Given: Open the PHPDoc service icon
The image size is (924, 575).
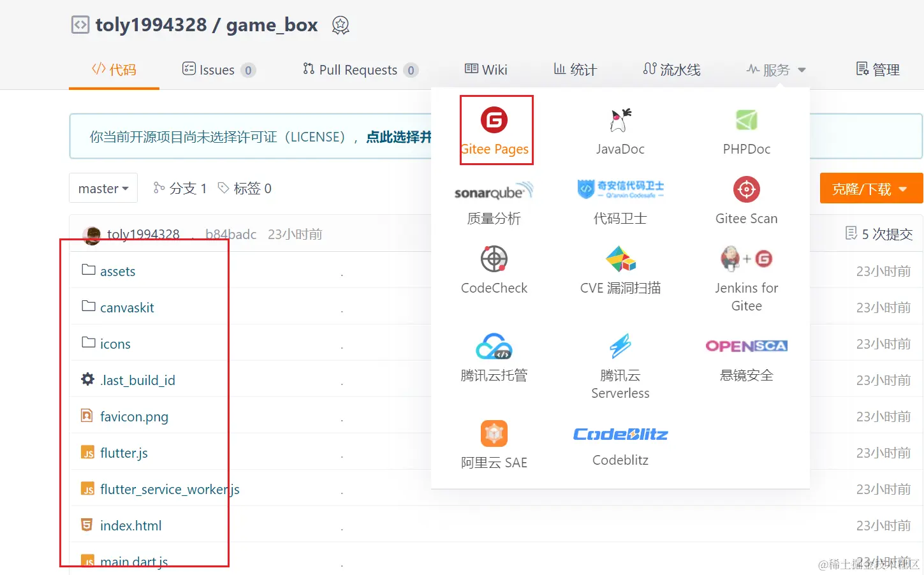Looking at the screenshot, I should 746,120.
